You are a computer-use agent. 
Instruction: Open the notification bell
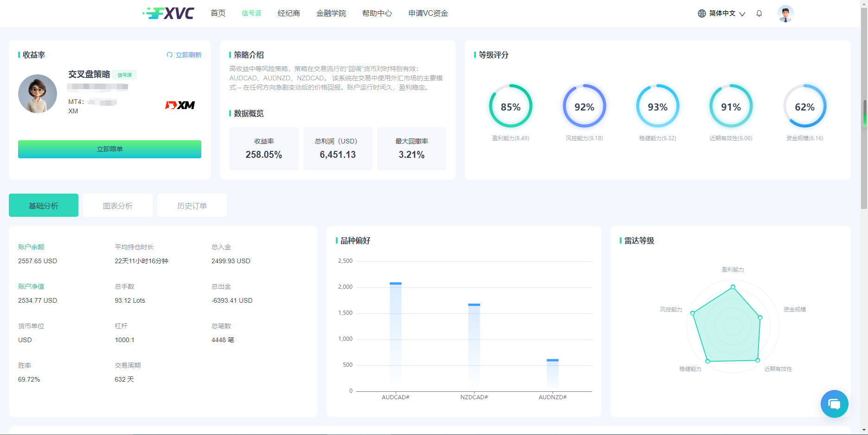click(x=759, y=13)
